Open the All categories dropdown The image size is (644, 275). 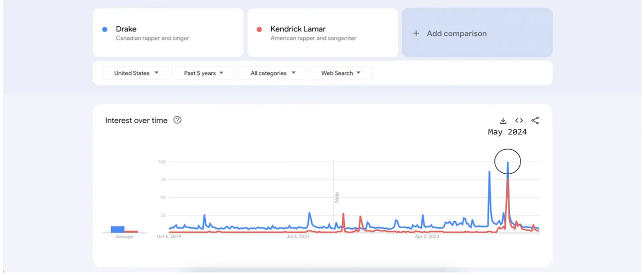click(273, 73)
